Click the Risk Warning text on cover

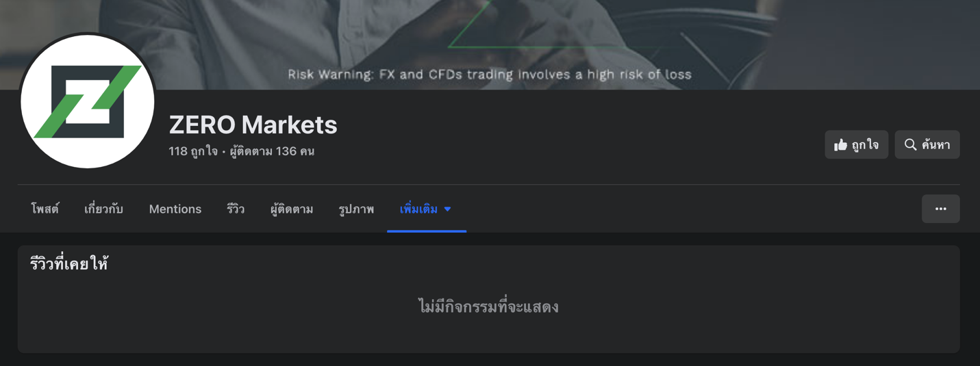(x=490, y=74)
